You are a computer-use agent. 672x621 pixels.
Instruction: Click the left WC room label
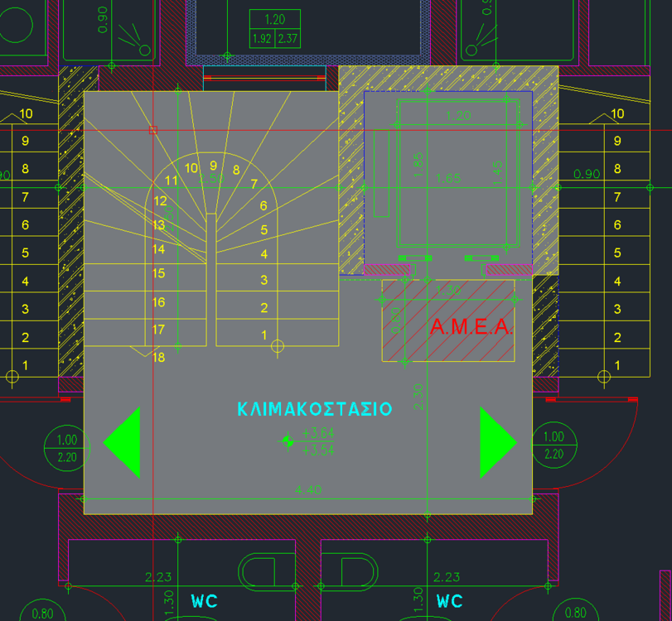tap(204, 601)
